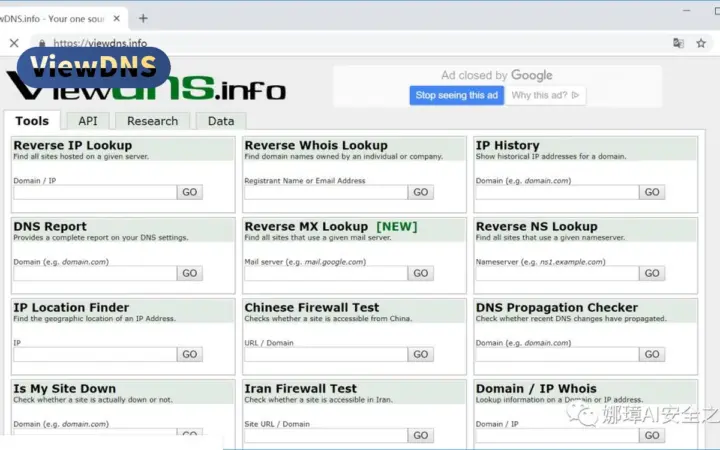Bookmark this page with star icon

(x=701, y=43)
